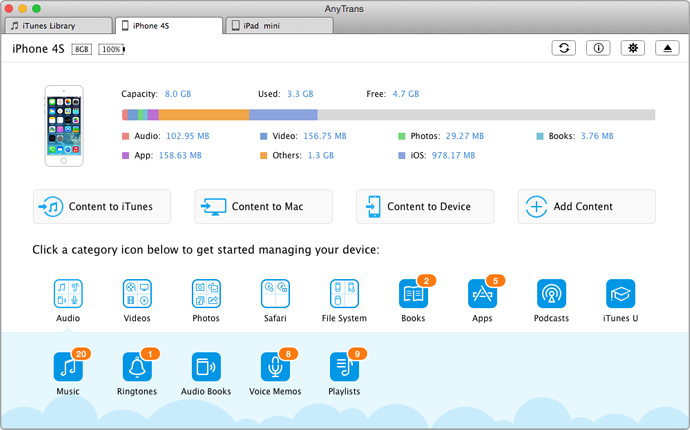Click the Audio legend color swatch
Image resolution: width=690 pixels, height=430 pixels.
tap(125, 136)
